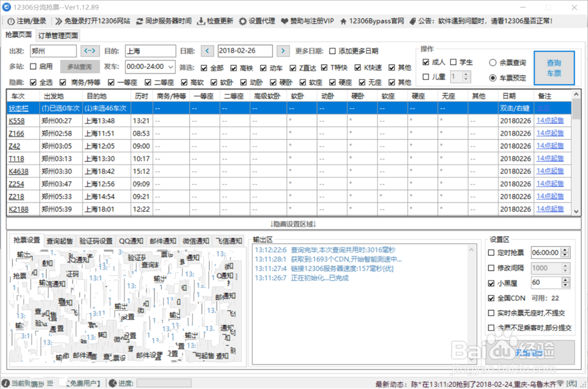
Task: Open 赞助与注册VIP heart item
Action: tap(307, 21)
